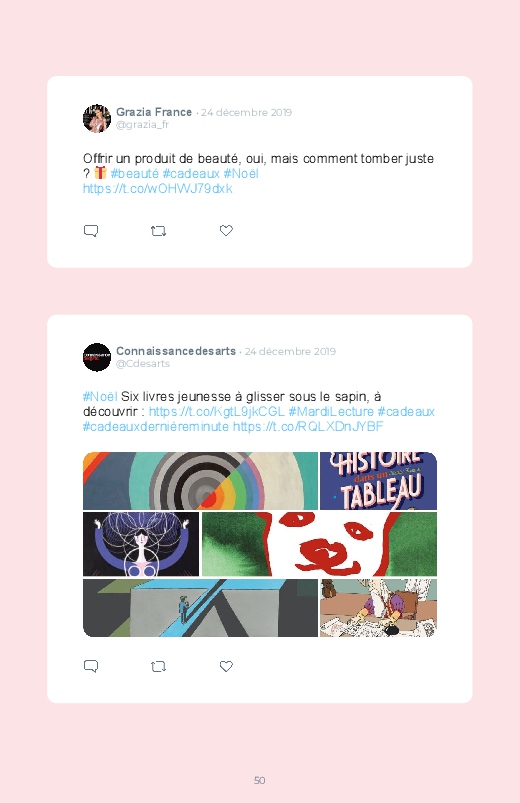Screen dimensions: 520x803
Task: Follow link t.co/RQLXDnJYBF
Action: click(x=308, y=427)
